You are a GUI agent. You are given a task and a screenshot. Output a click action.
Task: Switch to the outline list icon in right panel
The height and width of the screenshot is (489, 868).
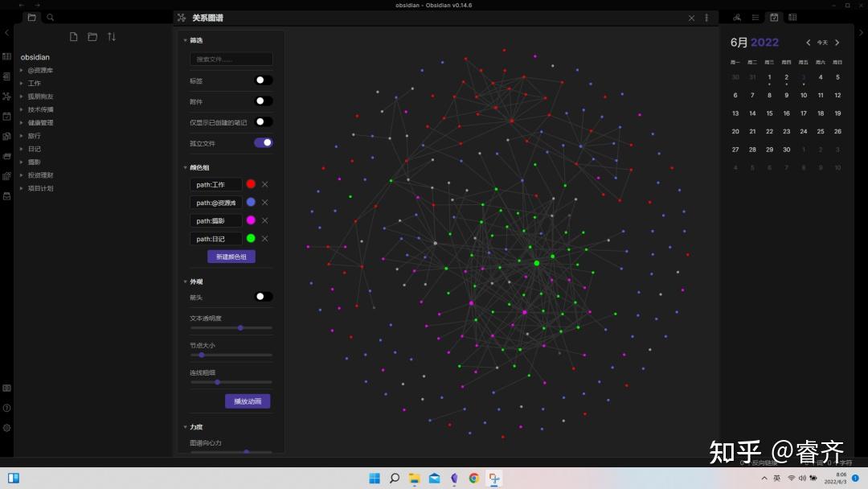click(x=755, y=17)
